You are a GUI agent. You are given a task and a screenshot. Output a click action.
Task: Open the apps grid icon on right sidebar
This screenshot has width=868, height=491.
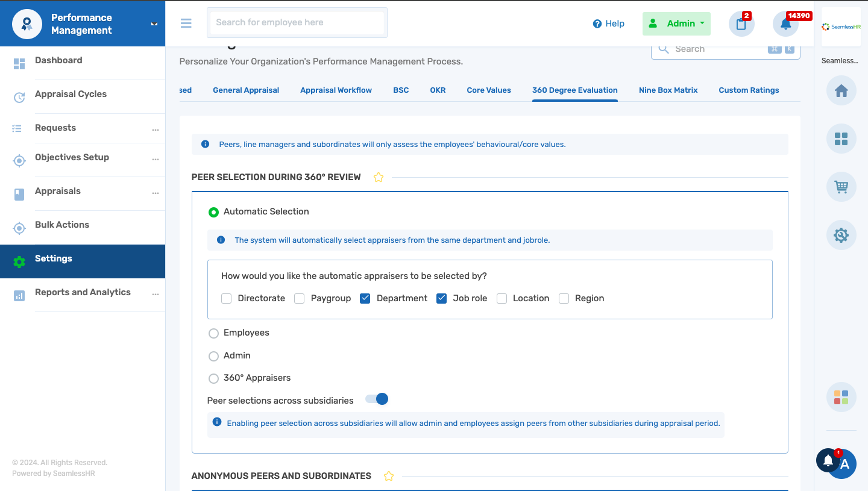tap(841, 139)
